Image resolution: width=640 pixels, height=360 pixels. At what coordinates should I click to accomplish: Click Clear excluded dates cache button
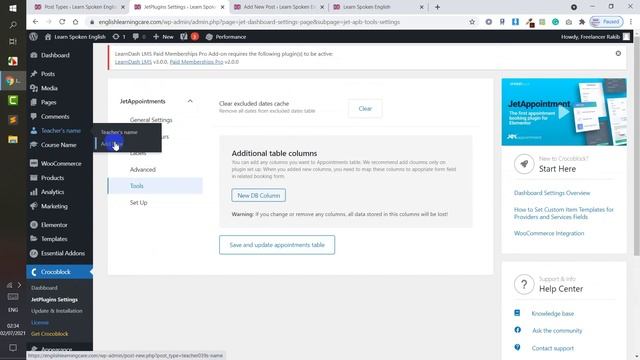365,109
